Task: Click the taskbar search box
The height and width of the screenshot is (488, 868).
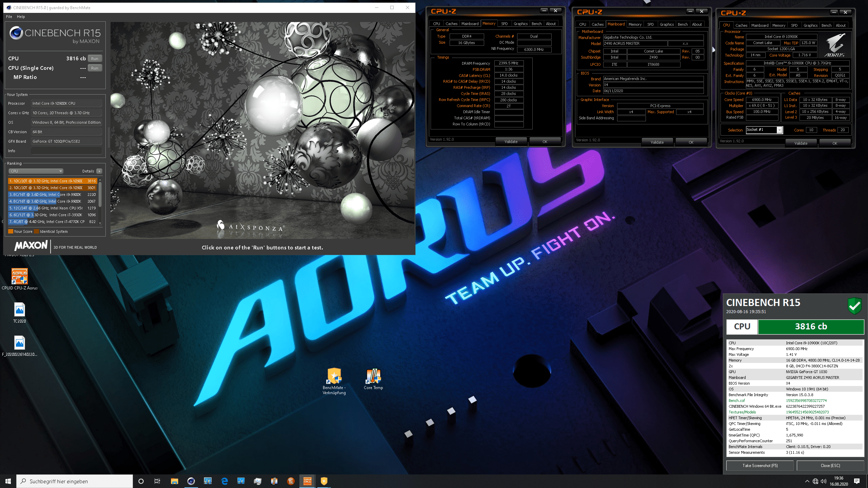Action: point(75,481)
